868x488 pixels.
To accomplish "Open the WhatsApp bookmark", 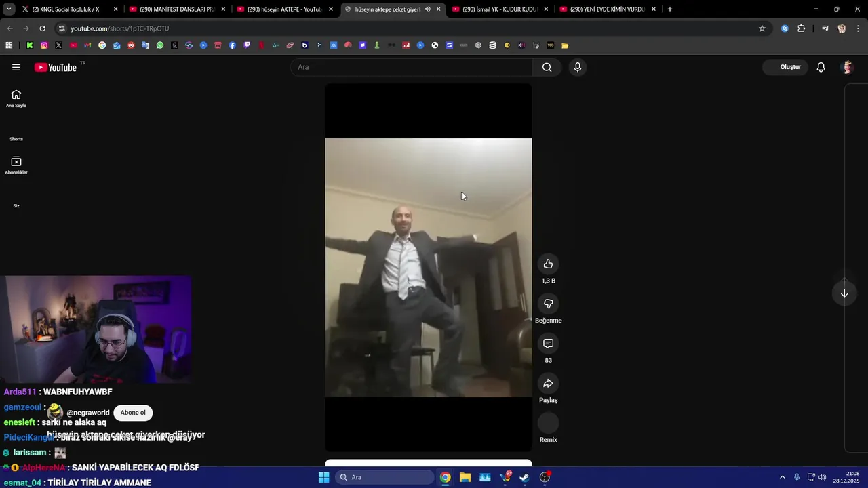I will [160, 45].
